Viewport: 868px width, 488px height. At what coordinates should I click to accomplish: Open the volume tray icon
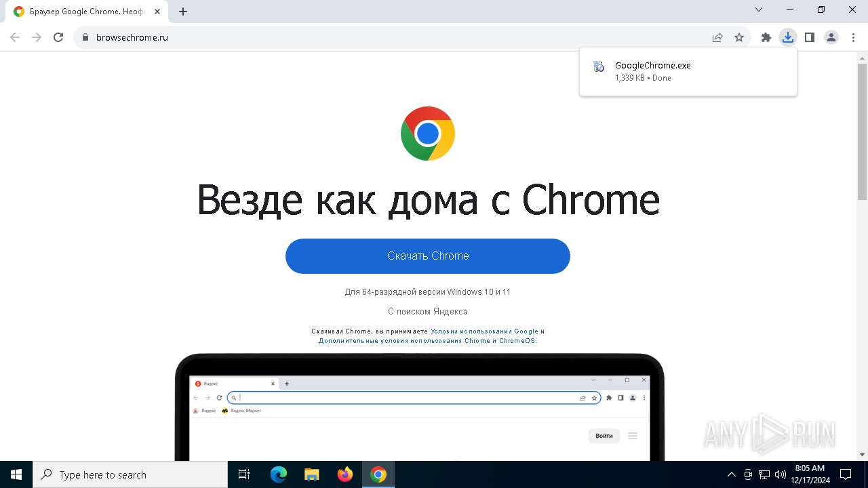(x=781, y=474)
